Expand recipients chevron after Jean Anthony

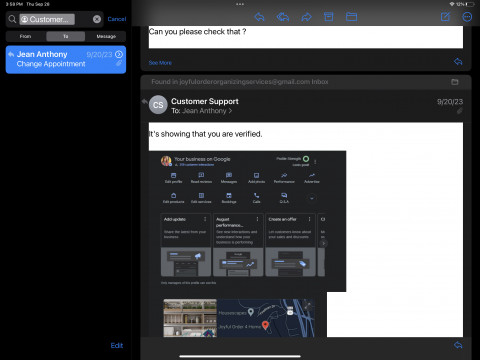tap(230, 111)
